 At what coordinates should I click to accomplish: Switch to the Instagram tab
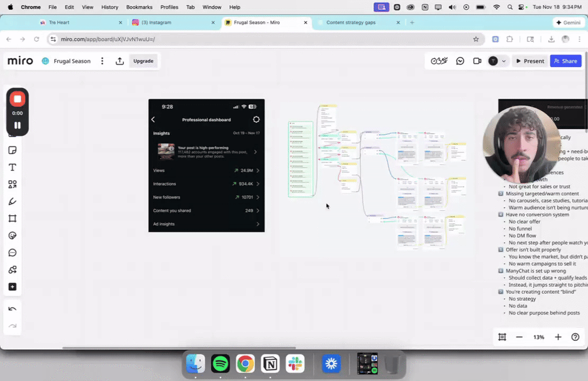pyautogui.click(x=172, y=22)
